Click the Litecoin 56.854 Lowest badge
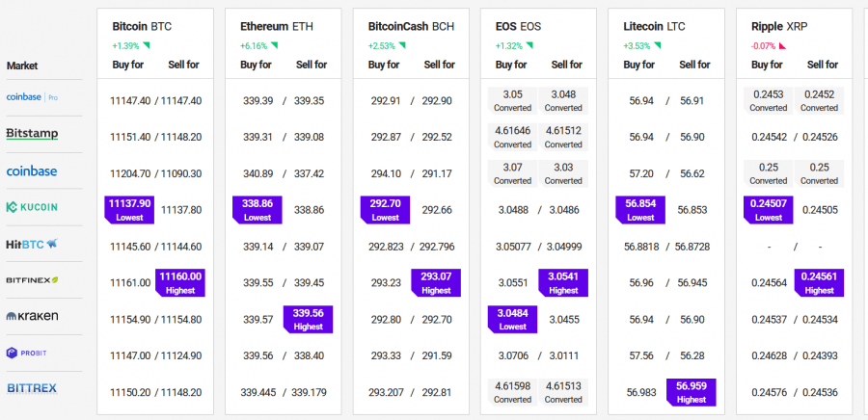 (x=640, y=210)
